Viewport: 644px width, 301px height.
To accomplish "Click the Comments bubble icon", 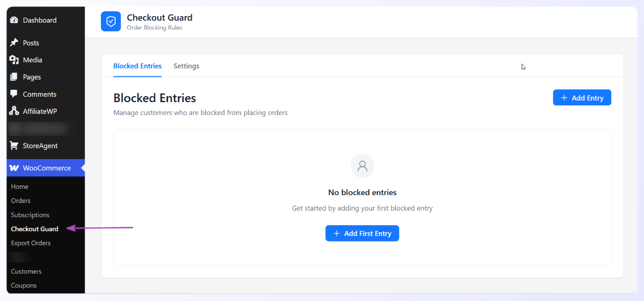I will click(14, 94).
